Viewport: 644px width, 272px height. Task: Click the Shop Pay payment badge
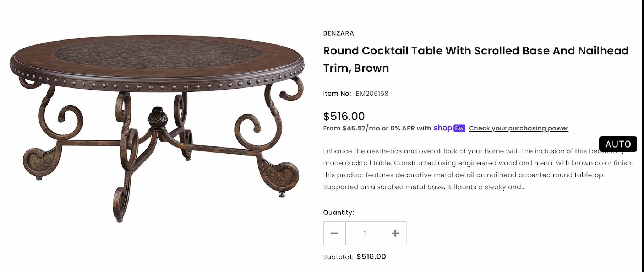449,128
